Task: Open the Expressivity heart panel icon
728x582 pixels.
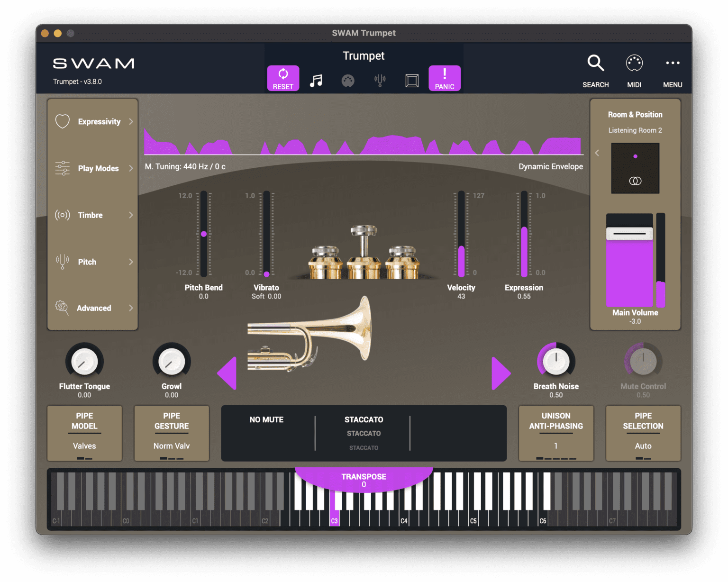Action: [x=62, y=121]
